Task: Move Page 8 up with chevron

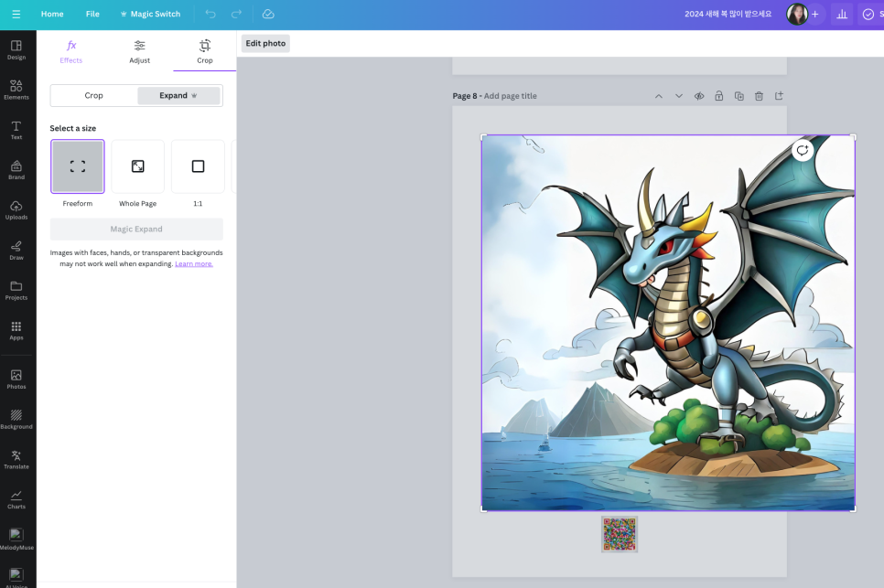Action: (659, 96)
